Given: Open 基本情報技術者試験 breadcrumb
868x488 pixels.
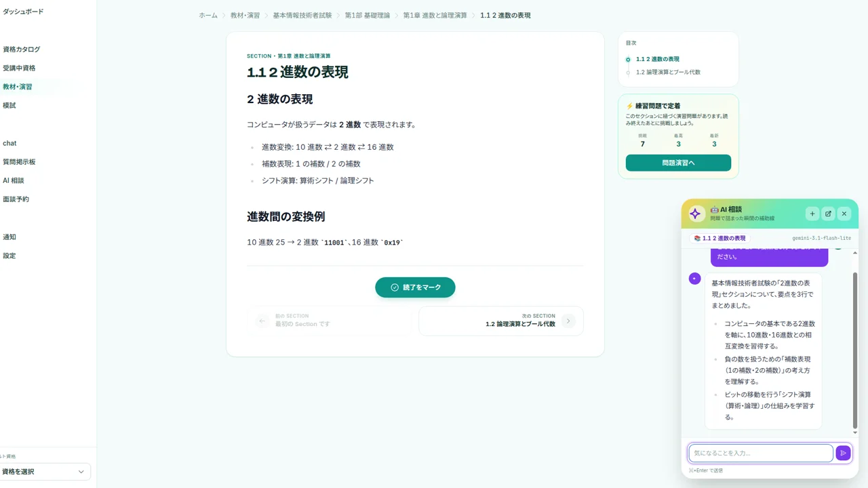Looking at the screenshot, I should (x=302, y=15).
